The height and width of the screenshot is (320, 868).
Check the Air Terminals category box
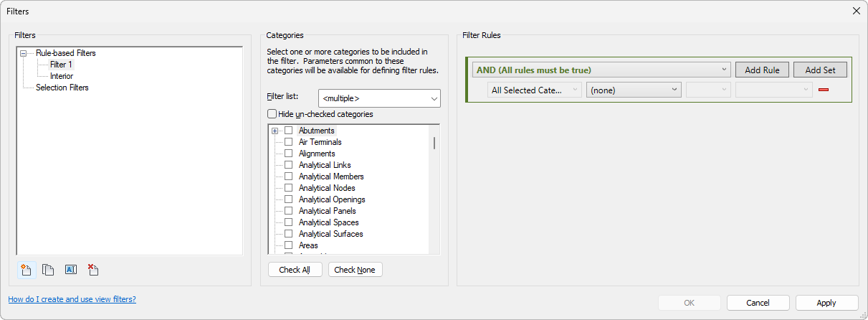[289, 142]
